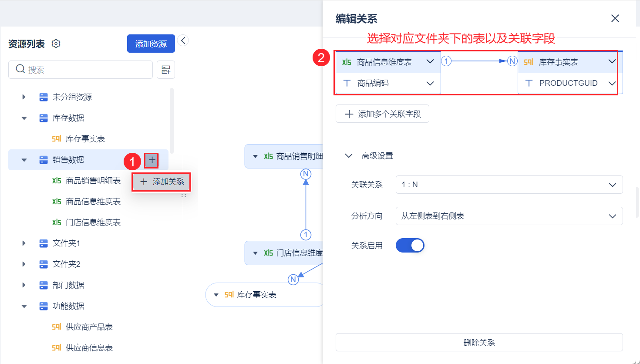The height and width of the screenshot is (364, 640).
Task: Click the resource list scrollbar
Action: 172,121
